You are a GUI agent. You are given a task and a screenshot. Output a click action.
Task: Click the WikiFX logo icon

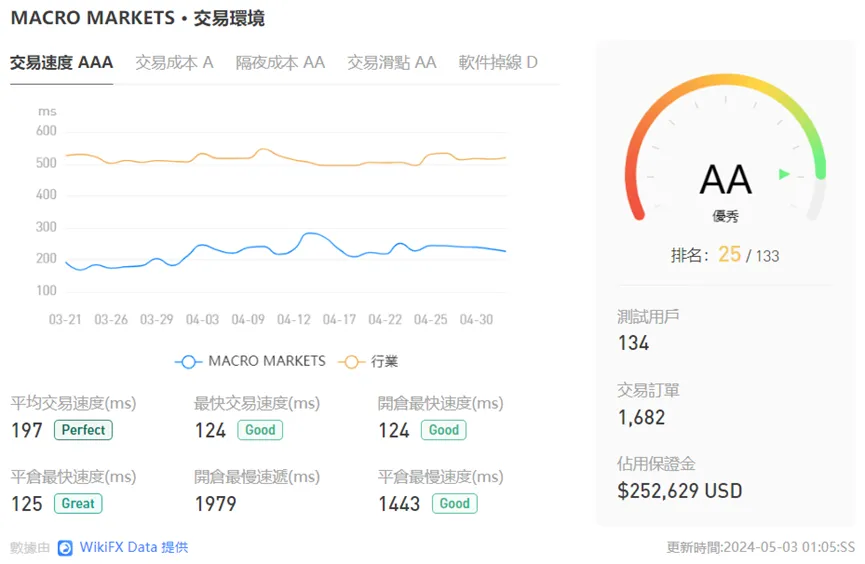(x=66, y=548)
